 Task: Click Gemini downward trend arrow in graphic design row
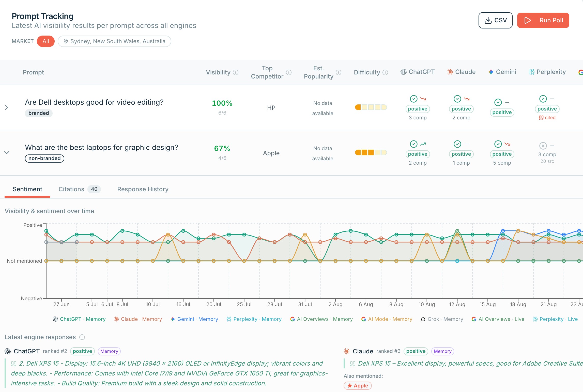507,144
